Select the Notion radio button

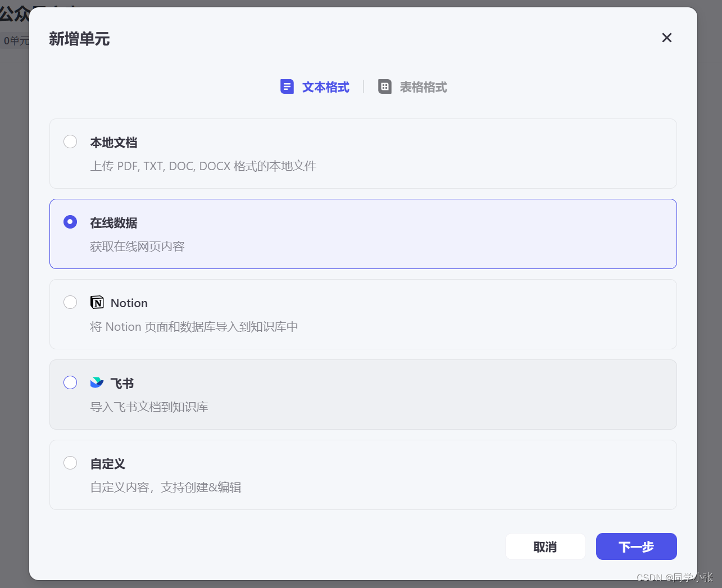click(x=70, y=302)
